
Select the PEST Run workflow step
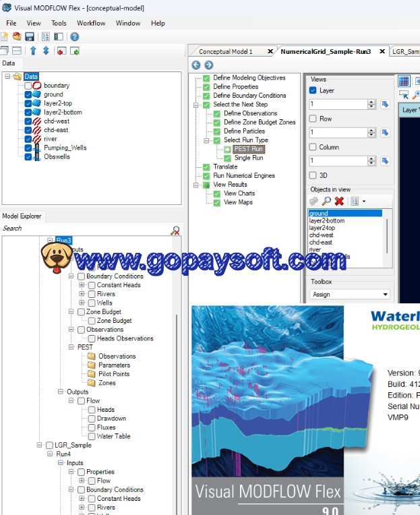pyautogui.click(x=249, y=149)
